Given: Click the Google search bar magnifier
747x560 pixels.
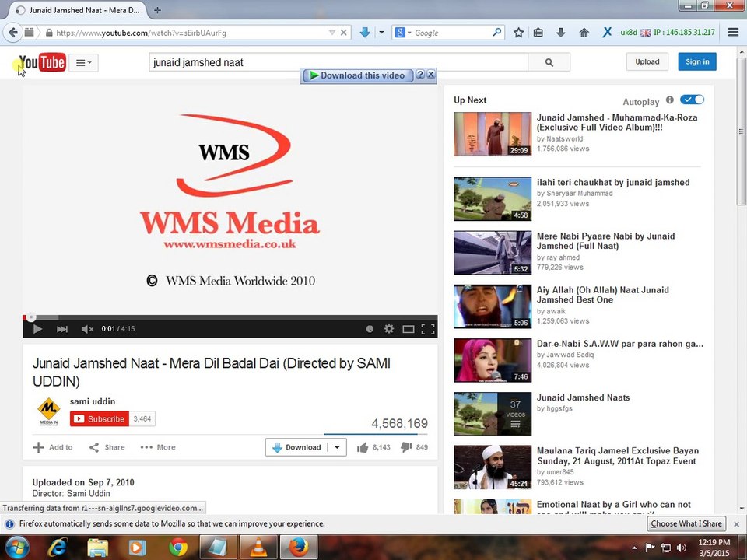Looking at the screenshot, I should click(x=497, y=32).
